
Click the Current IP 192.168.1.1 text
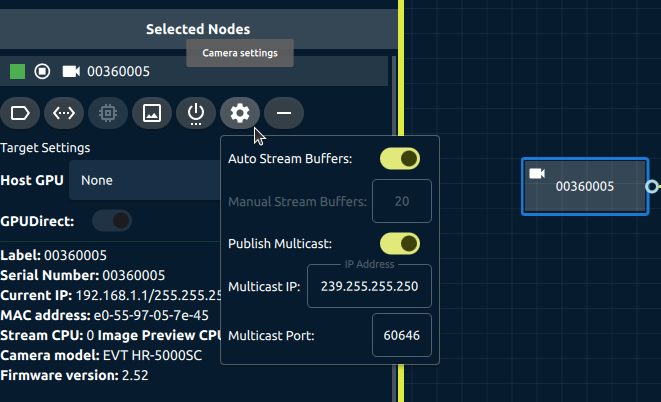click(x=110, y=295)
